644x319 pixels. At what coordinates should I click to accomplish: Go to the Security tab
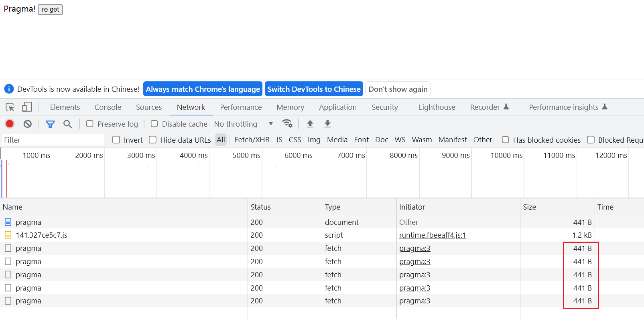(385, 107)
